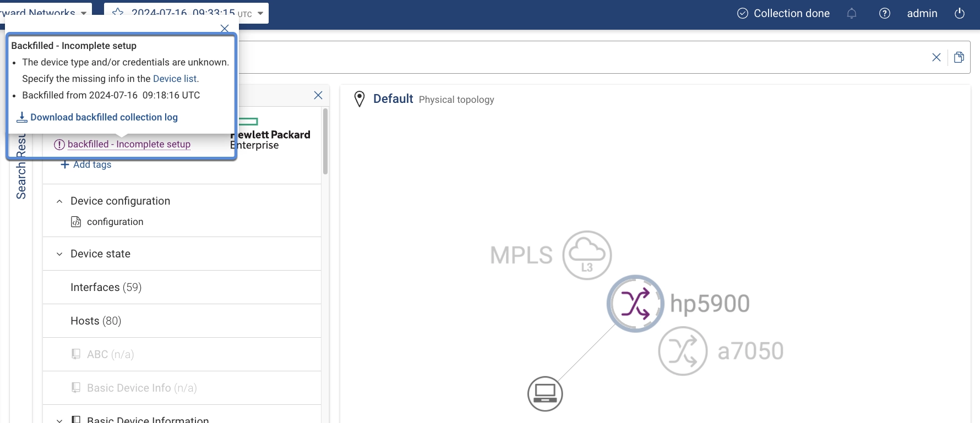
Task: Expand the Device state section
Action: coord(59,254)
